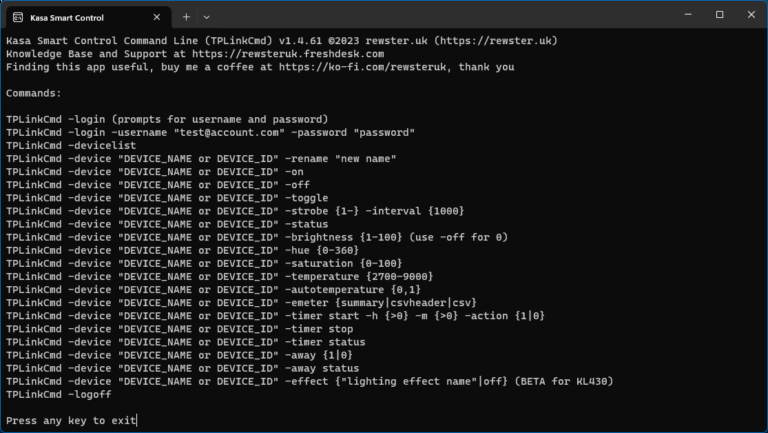Click the -effect lighting effect name line
Screen dimensions: 768x433
(x=310, y=381)
